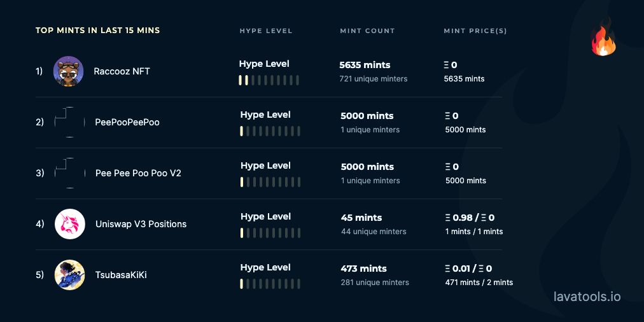Click '1 unique minters' in Pee Pee Poo Poo V2 row
The width and height of the screenshot is (644, 322).
370,180
